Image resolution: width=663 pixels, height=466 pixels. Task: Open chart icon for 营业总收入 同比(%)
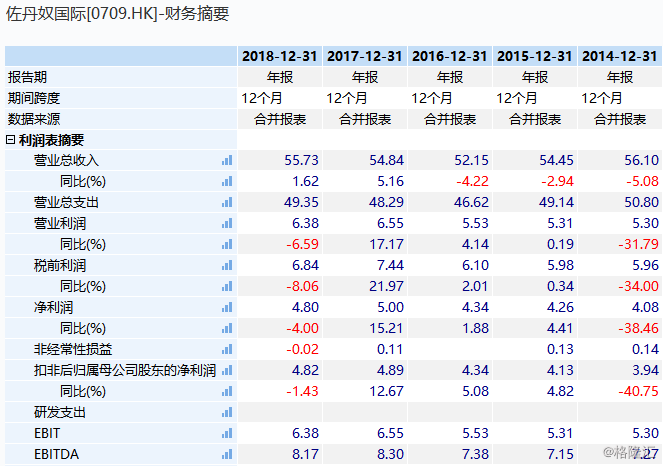(x=227, y=182)
